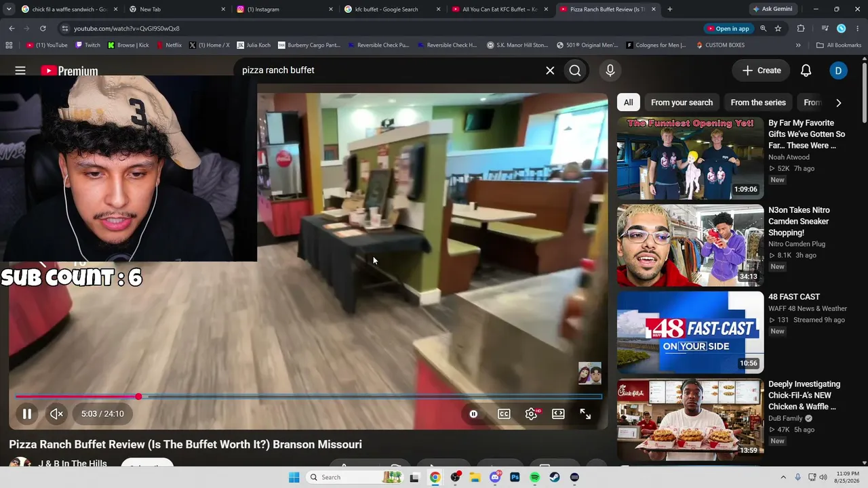Select the All filter chip
Image resolution: width=868 pixels, height=488 pixels.
629,102
